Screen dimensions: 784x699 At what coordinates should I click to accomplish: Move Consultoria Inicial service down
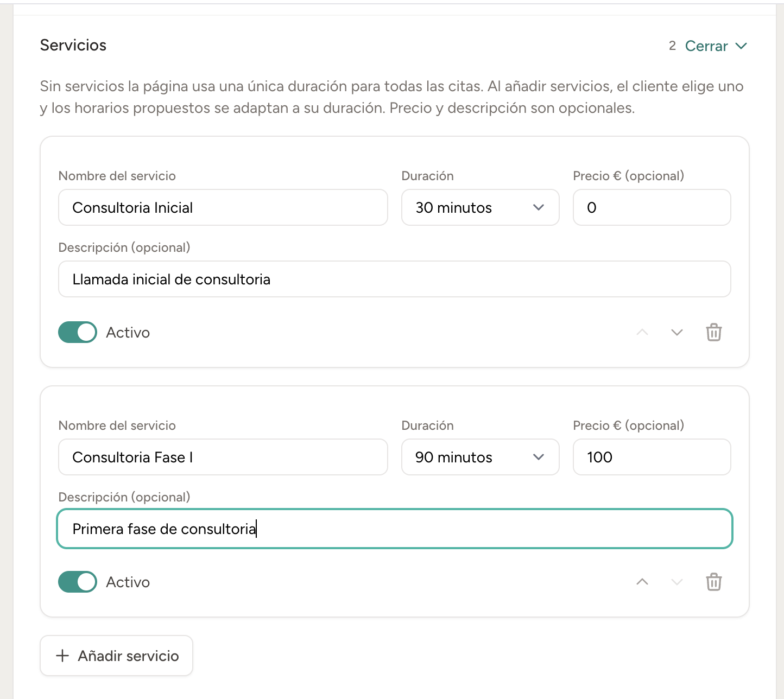coord(676,332)
